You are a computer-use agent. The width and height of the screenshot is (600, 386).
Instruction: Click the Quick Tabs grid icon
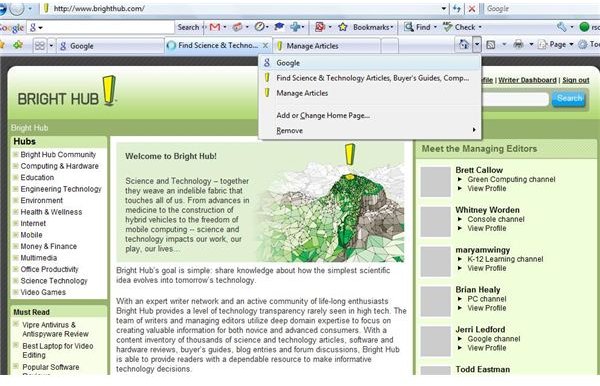click(x=39, y=46)
